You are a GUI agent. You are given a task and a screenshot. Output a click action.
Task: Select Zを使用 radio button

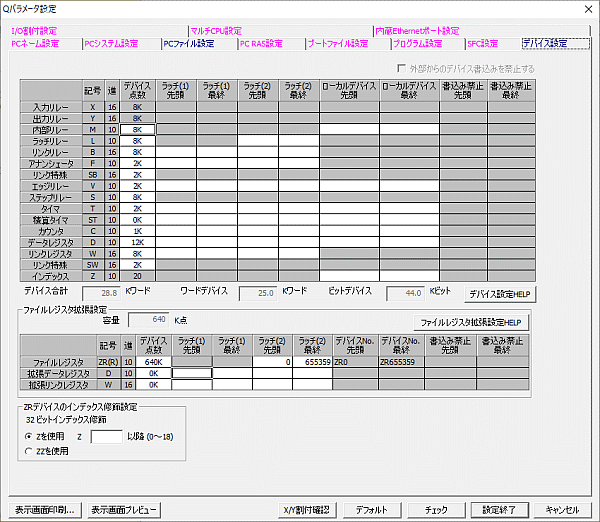point(28,436)
